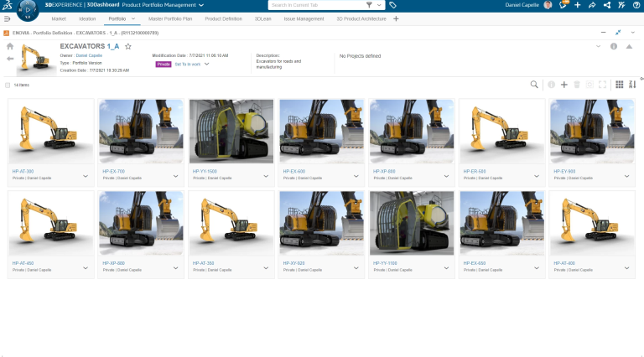This screenshot has height=357, width=644.
Task: Click in the Search In Current Tab field
Action: click(314, 5)
